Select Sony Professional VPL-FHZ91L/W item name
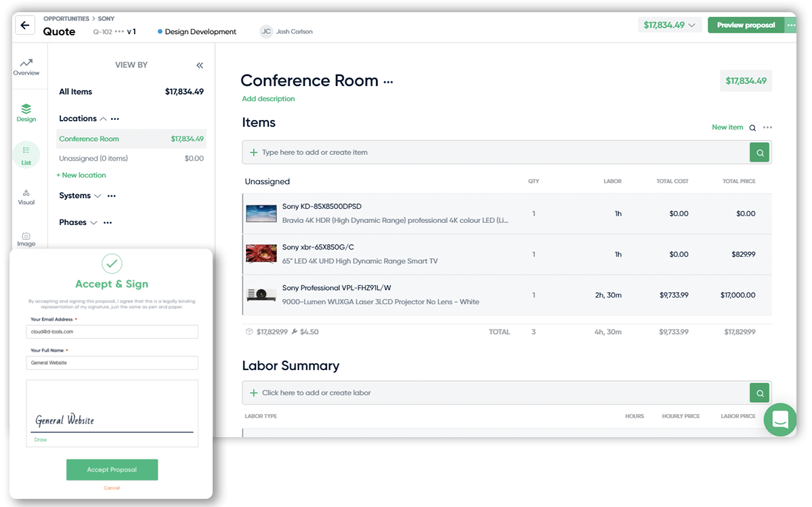 click(x=337, y=287)
